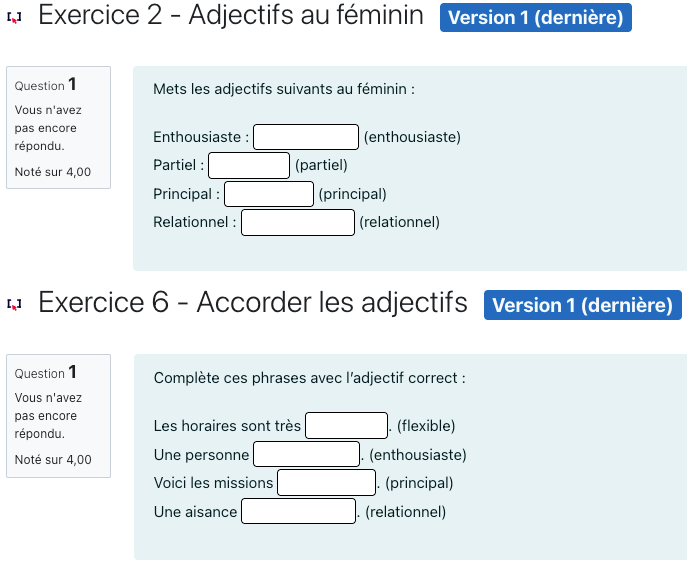Focus the Enthousiaste feminine answer field
Screen dimensions: 687x567
point(306,137)
